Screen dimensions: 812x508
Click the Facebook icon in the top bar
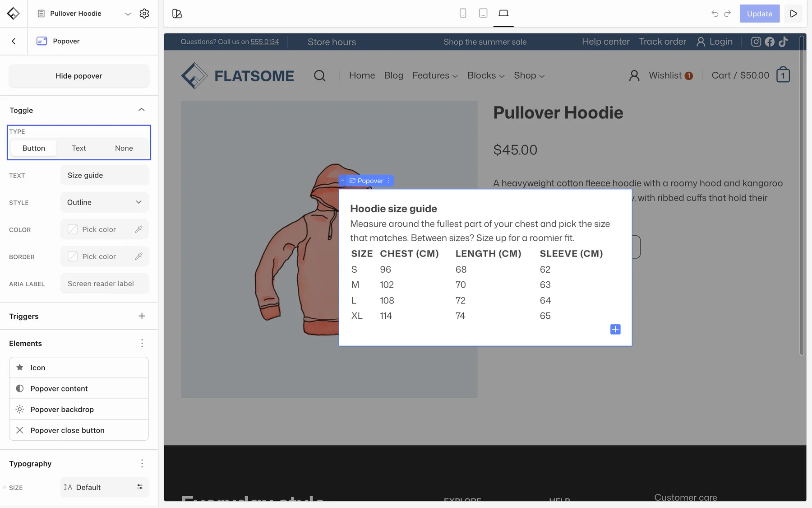point(770,42)
